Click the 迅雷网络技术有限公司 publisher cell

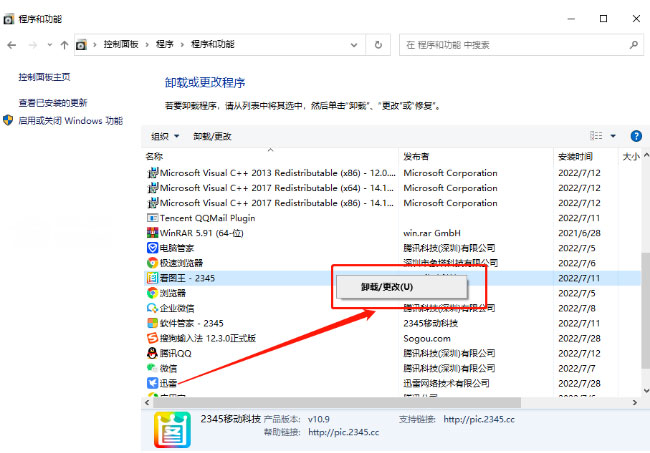pyautogui.click(x=446, y=383)
